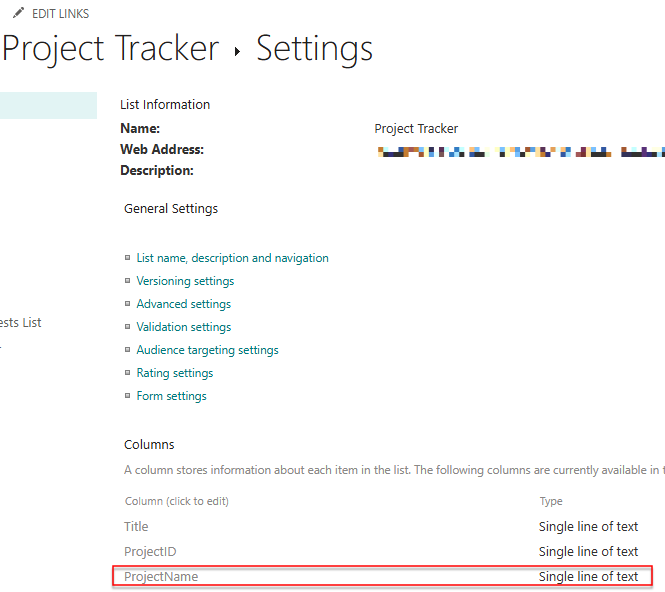The height and width of the screenshot is (592, 665).
Task: Go to Project Tracker from the page title
Action: 110,49
